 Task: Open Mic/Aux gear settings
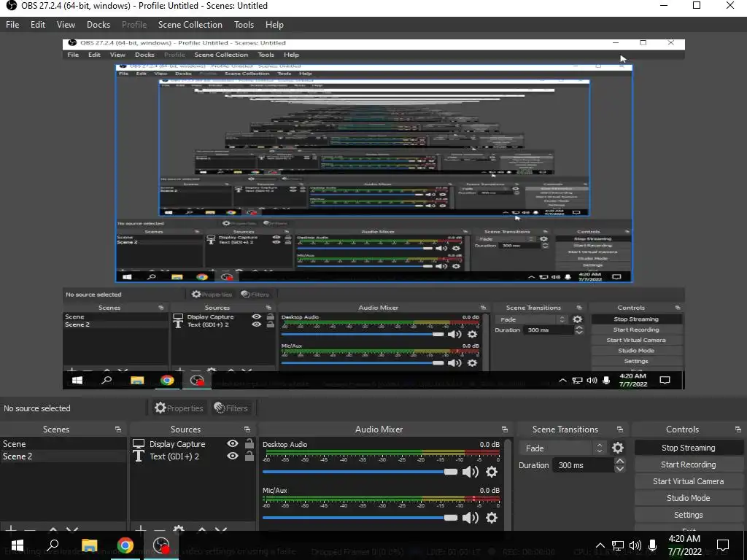coord(492,518)
